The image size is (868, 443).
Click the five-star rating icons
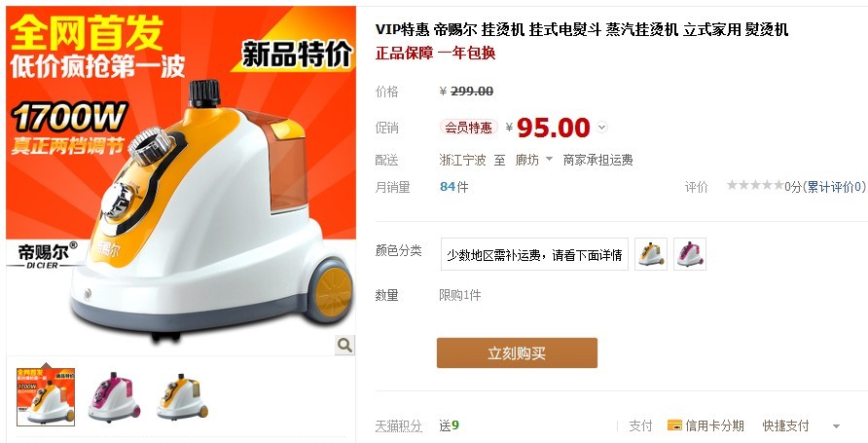coord(755,186)
